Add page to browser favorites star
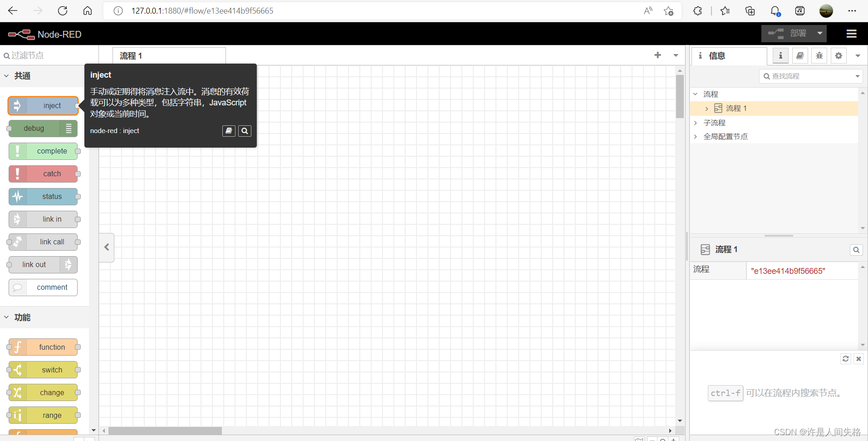This screenshot has width=868, height=441. 668,11
